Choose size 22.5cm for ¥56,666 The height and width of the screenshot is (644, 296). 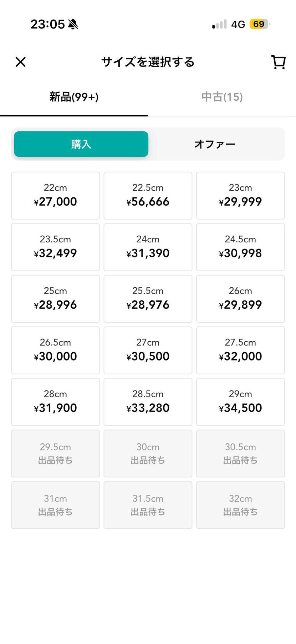[x=148, y=195]
